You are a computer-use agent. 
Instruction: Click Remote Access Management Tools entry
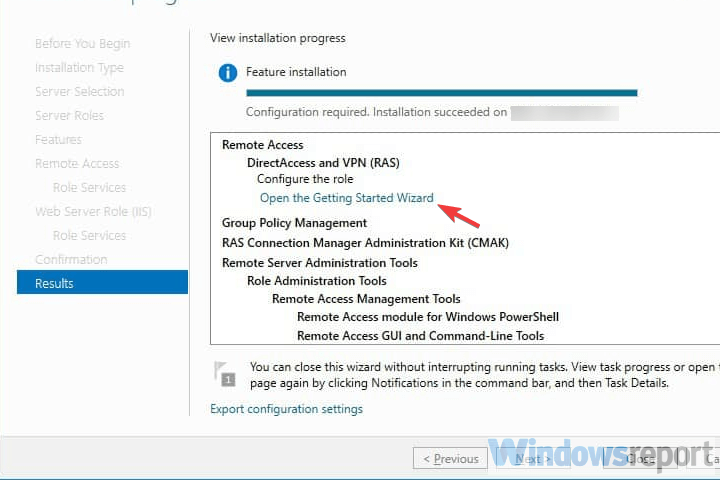(x=366, y=299)
